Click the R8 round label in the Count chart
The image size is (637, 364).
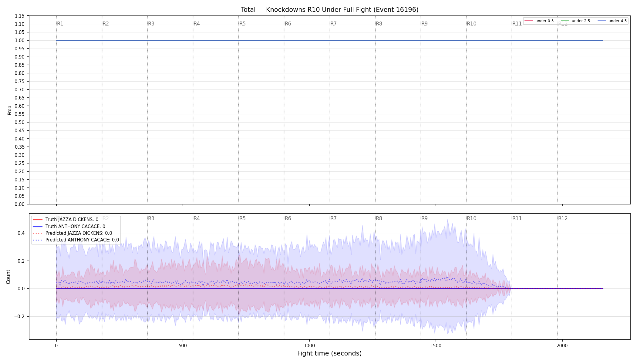point(379,218)
